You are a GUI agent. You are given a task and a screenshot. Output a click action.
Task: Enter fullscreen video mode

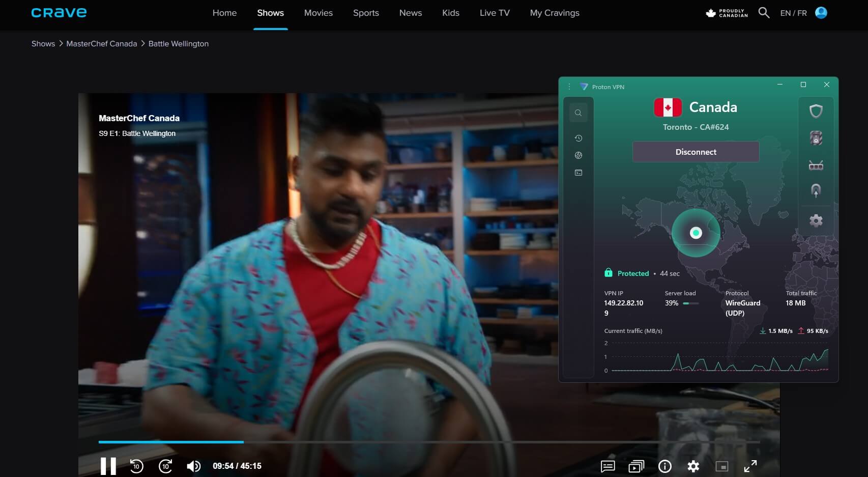point(750,466)
